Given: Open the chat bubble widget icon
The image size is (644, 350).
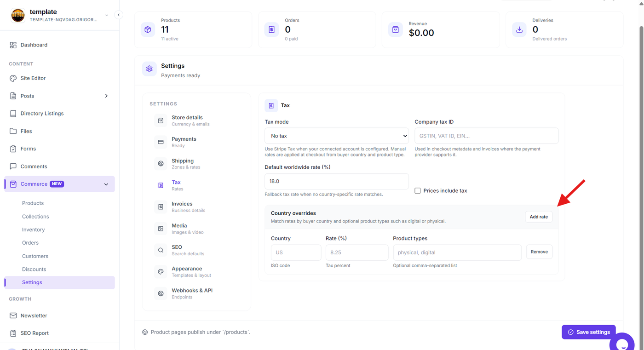Looking at the screenshot, I should click(622, 343).
